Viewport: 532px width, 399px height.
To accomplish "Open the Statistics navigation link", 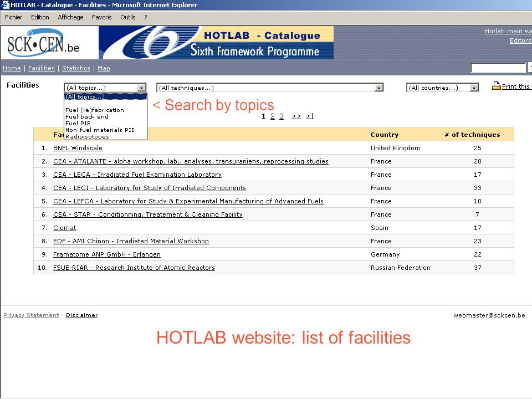I will pyautogui.click(x=76, y=68).
